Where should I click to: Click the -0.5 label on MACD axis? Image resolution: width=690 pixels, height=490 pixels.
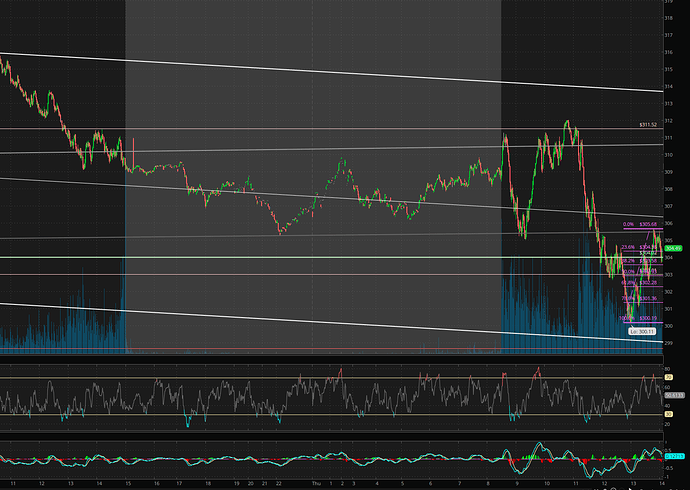668,468
